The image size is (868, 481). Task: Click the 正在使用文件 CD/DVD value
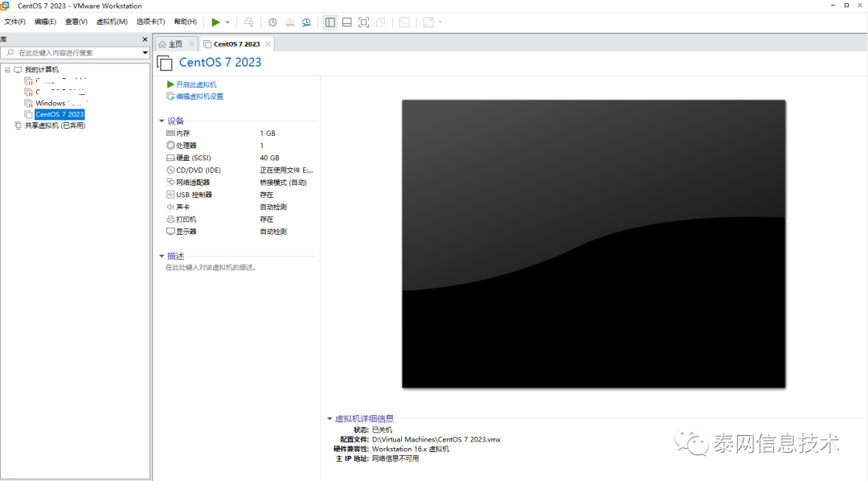point(286,171)
